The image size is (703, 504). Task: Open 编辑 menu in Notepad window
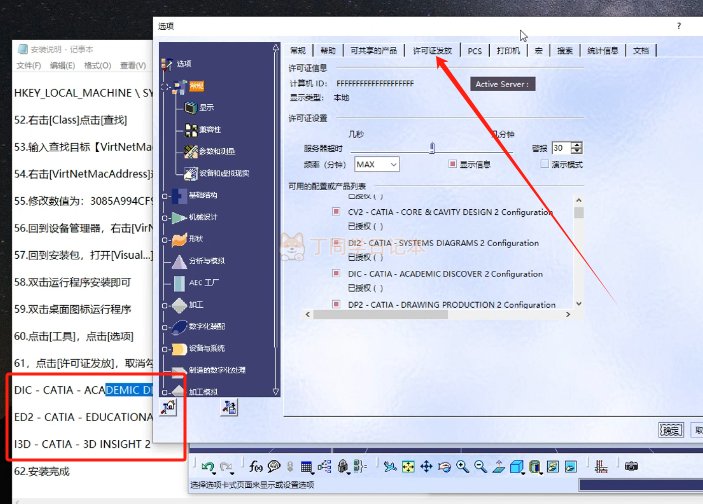(x=62, y=65)
